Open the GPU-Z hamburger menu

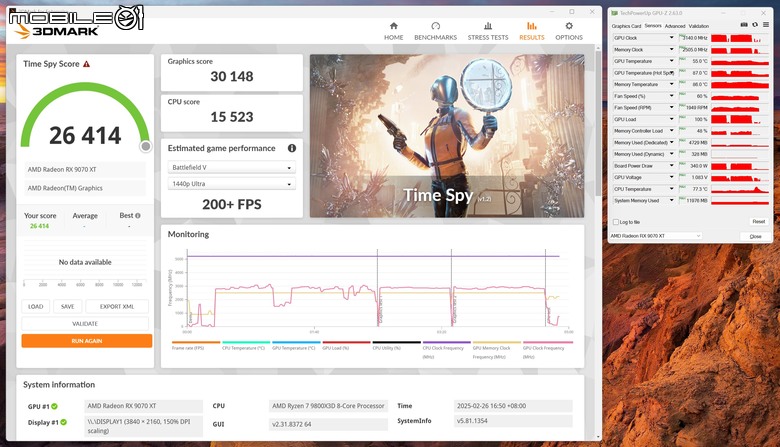coord(766,25)
